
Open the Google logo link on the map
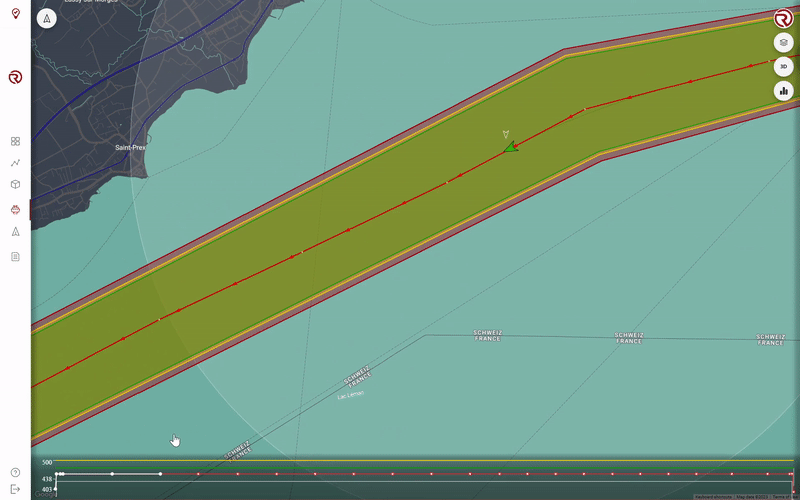coord(45,494)
